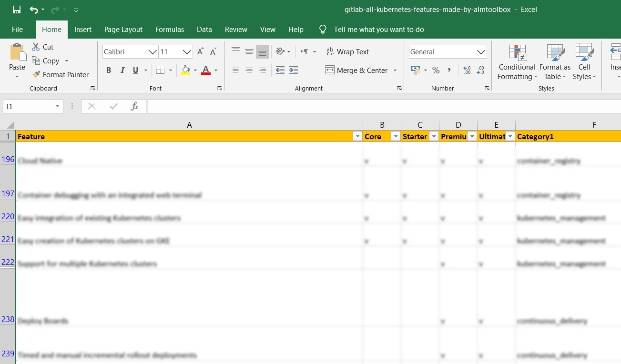Viewport: 621px width, 364px height.
Task: Click the Cut scissors icon
Action: [x=36, y=47]
